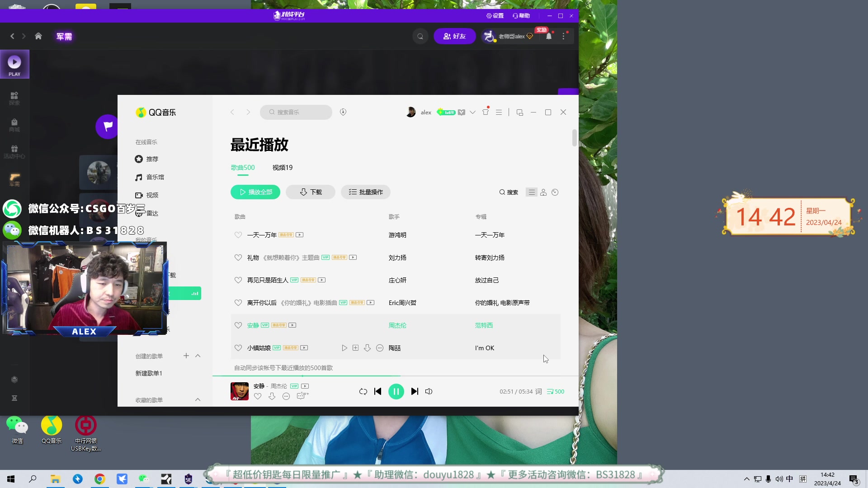The width and height of the screenshot is (868, 488).
Task: Toggle the loop playback mode
Action: coord(363,391)
